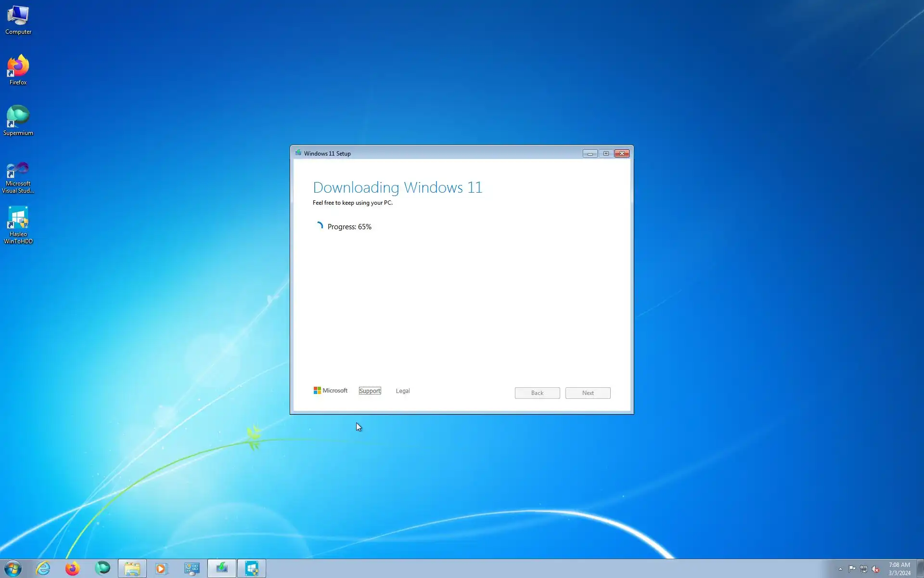Open Action Center flag icon

(852, 569)
